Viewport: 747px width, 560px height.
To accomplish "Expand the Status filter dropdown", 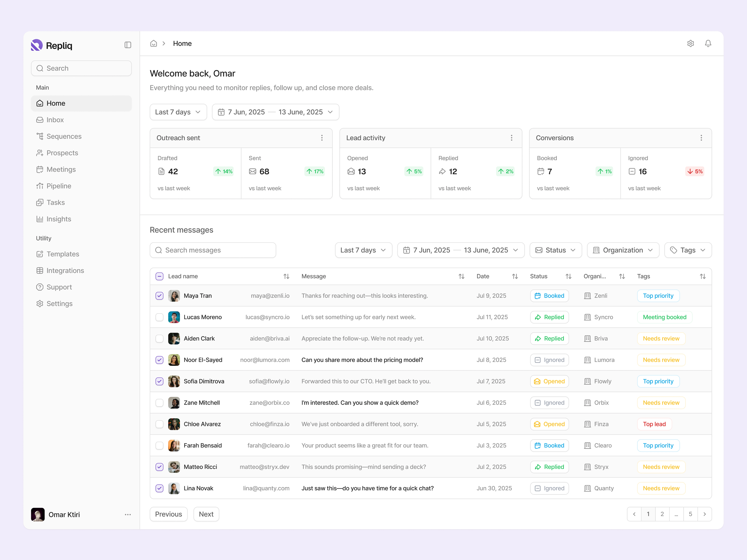I will coord(555,250).
